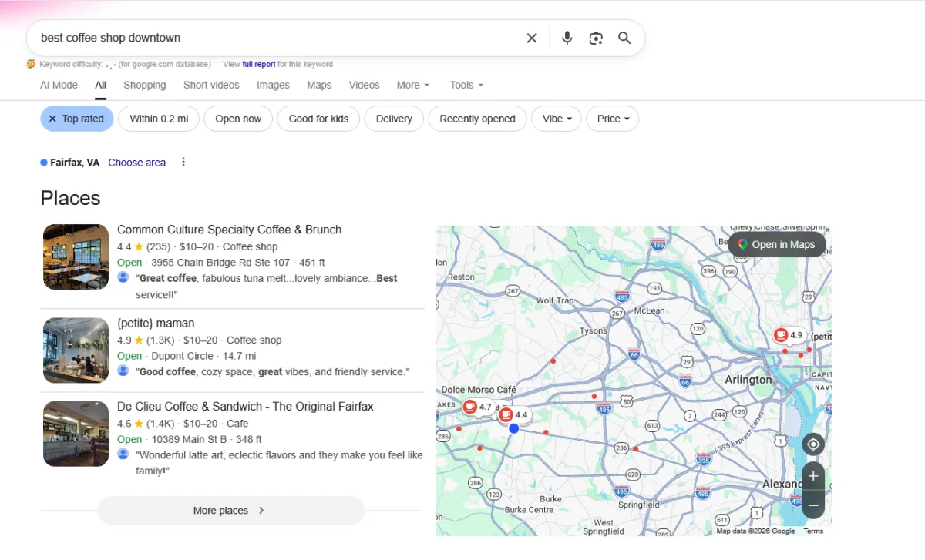Toggle the Delivery filter

[394, 119]
